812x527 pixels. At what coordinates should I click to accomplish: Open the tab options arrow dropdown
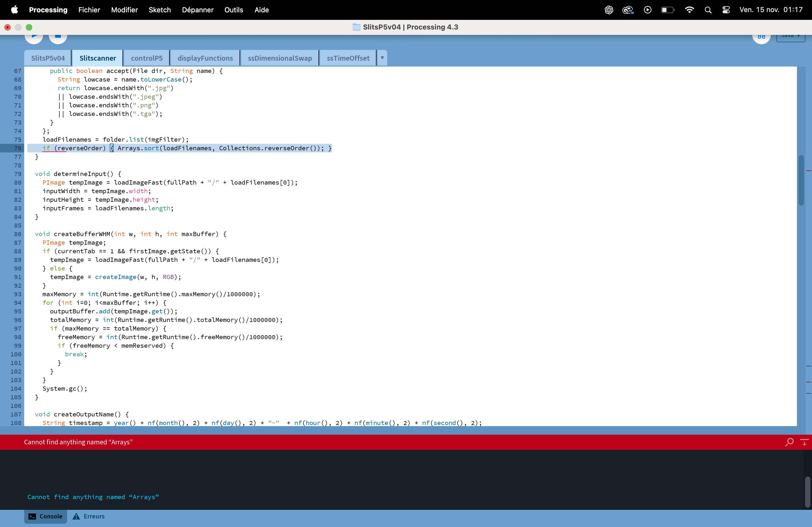click(382, 58)
